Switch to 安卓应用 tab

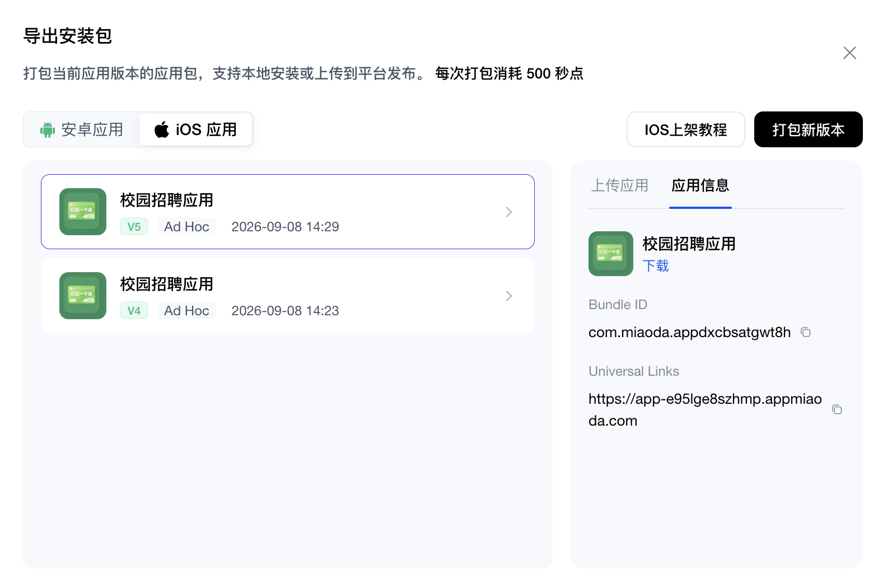coord(82,129)
